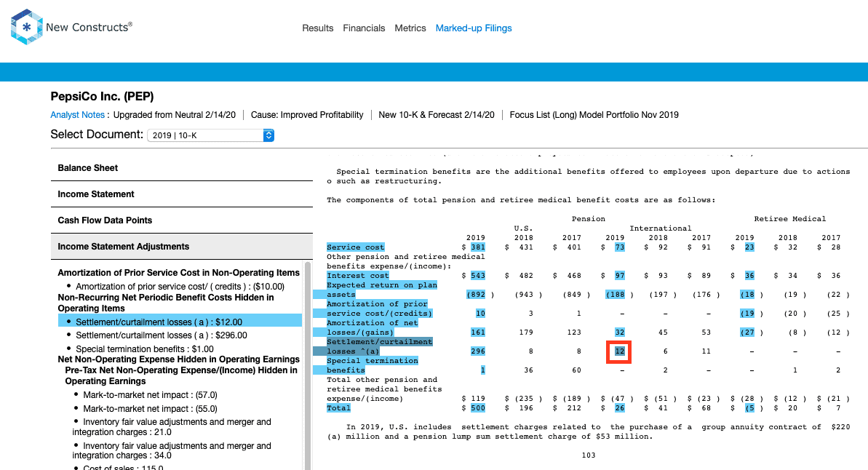The height and width of the screenshot is (470, 868).
Task: Expand the Cash Flow Data Points section
Action: tap(182, 220)
